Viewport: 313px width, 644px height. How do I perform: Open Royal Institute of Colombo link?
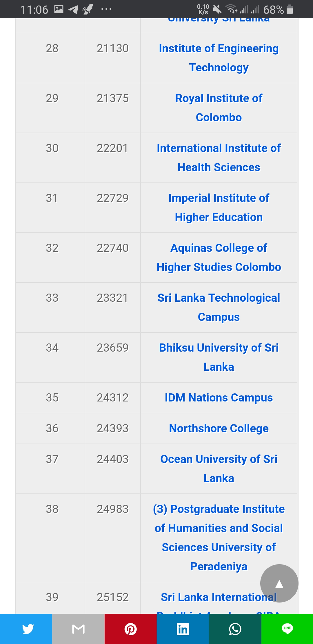coord(219,108)
